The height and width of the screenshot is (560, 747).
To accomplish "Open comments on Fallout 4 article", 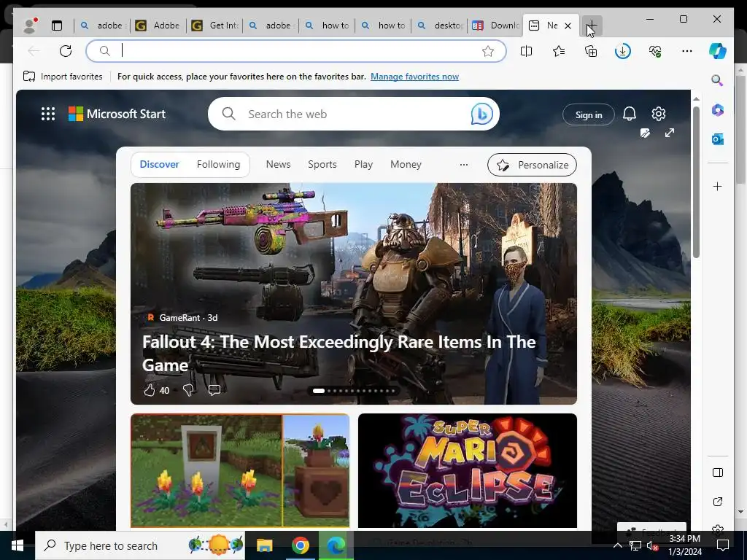I will 214,391.
